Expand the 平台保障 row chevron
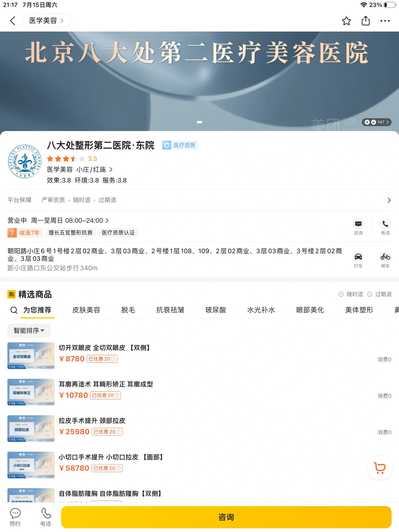399x532 pixels. click(389, 200)
